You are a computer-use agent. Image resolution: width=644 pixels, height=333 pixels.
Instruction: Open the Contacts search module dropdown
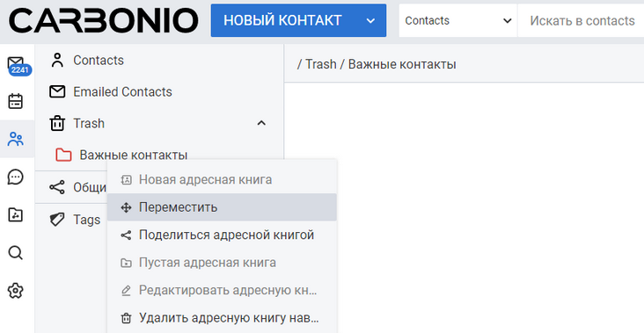coord(458,20)
